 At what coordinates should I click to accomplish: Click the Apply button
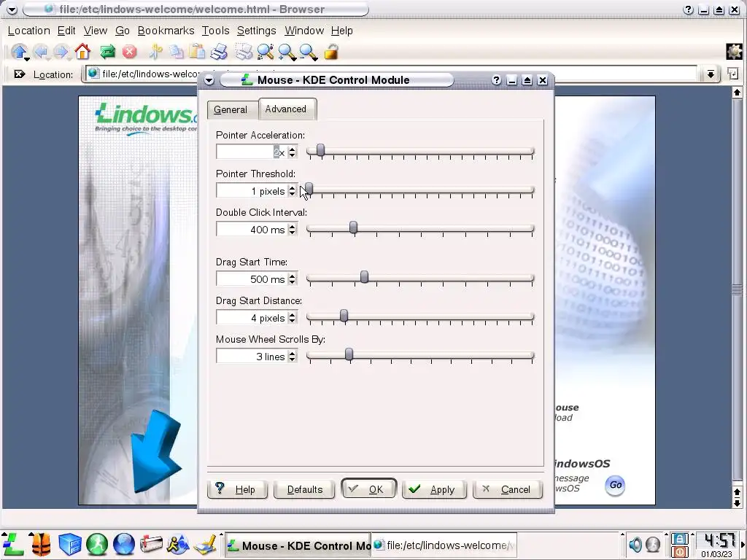tap(434, 489)
